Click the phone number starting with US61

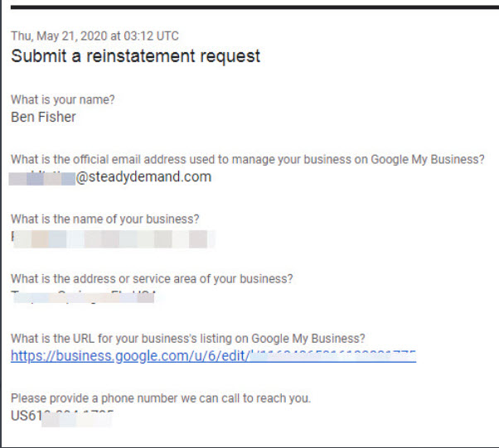(x=62, y=417)
